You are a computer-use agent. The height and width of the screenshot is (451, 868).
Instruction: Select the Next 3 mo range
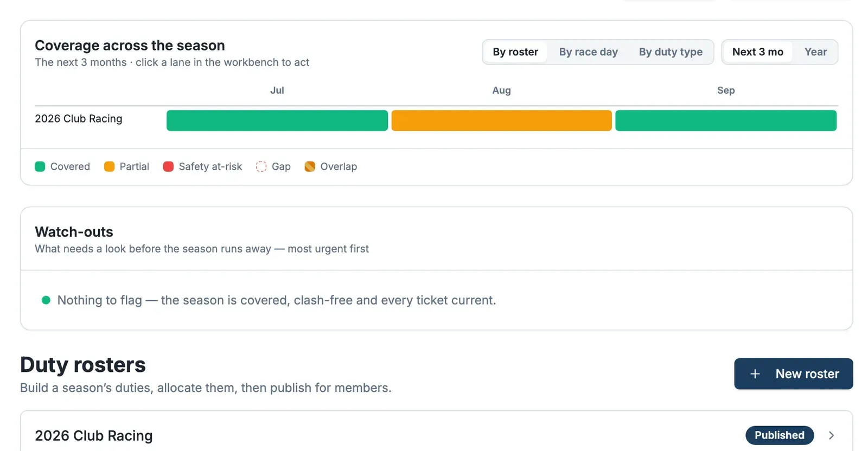pos(758,52)
